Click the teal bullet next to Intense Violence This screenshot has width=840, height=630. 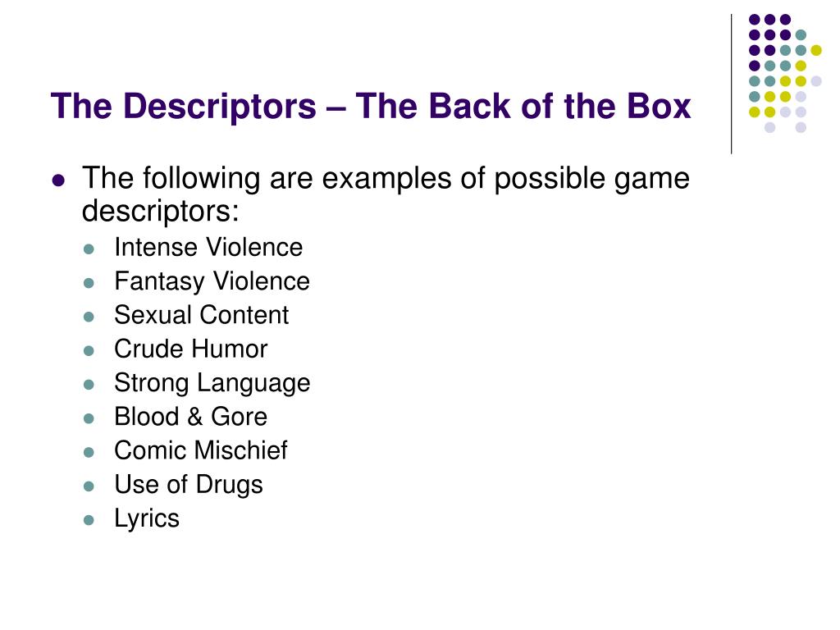click(x=89, y=249)
